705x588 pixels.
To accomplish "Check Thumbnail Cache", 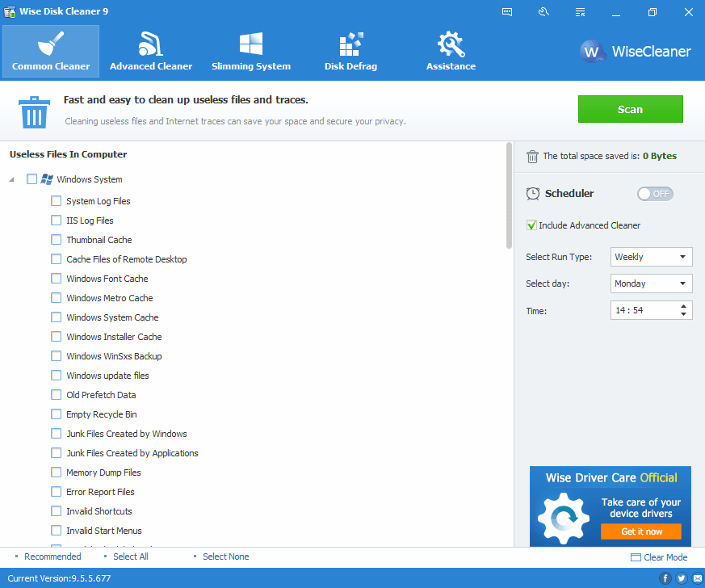I will click(57, 240).
